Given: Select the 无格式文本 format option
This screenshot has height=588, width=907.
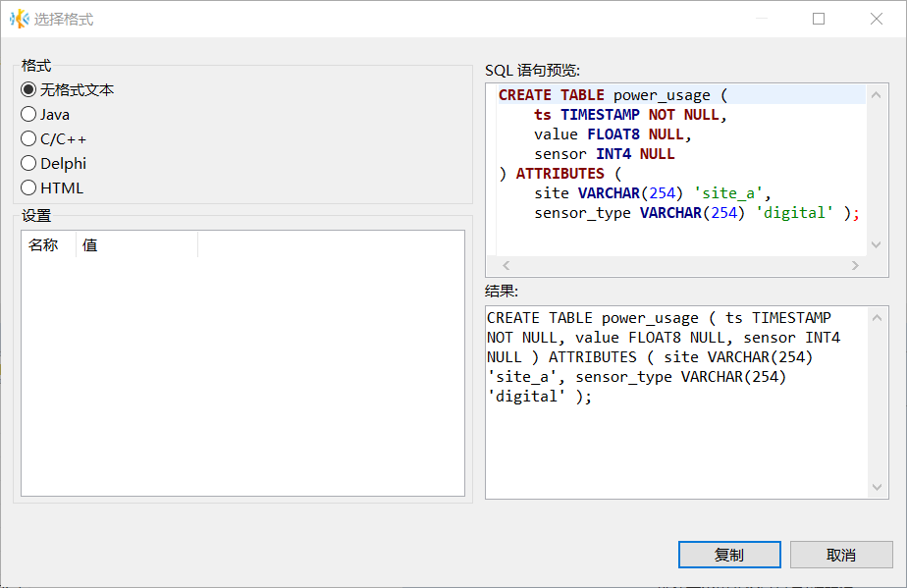Looking at the screenshot, I should click(28, 89).
